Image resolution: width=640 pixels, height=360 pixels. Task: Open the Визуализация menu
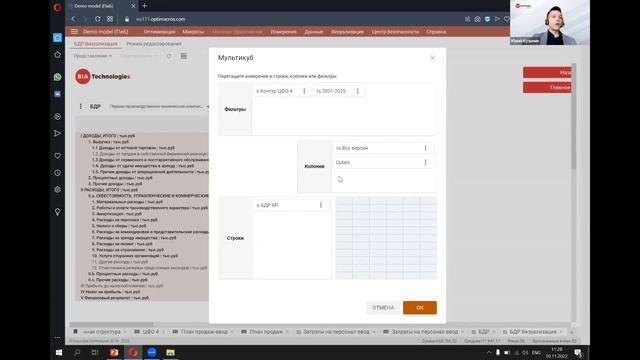tap(347, 31)
